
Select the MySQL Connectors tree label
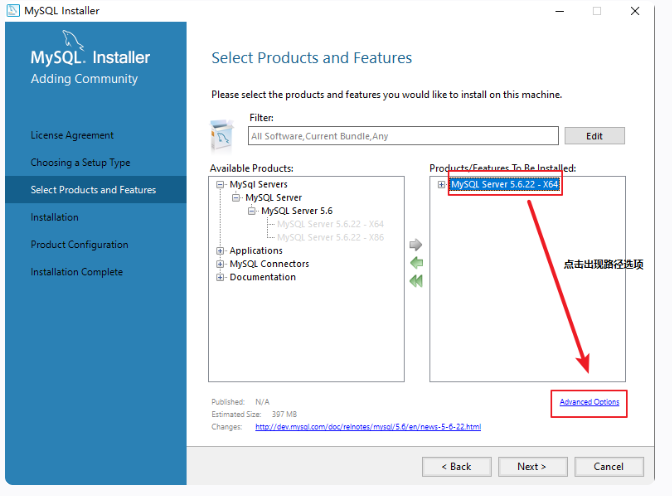pos(269,264)
